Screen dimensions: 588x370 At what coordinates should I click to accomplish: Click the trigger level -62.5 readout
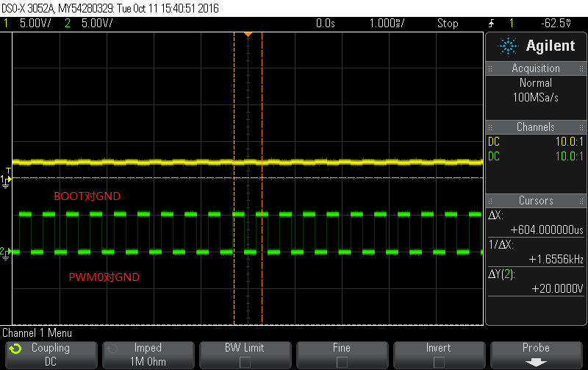tap(556, 24)
